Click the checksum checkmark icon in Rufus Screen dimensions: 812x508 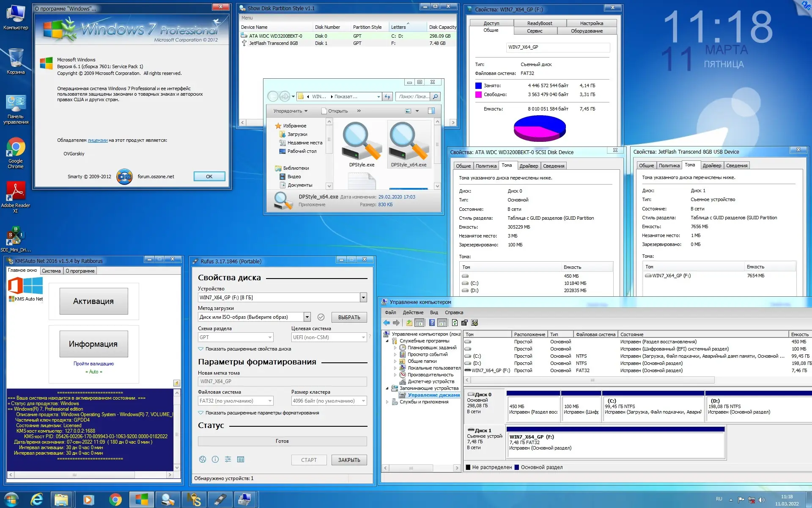pos(321,317)
